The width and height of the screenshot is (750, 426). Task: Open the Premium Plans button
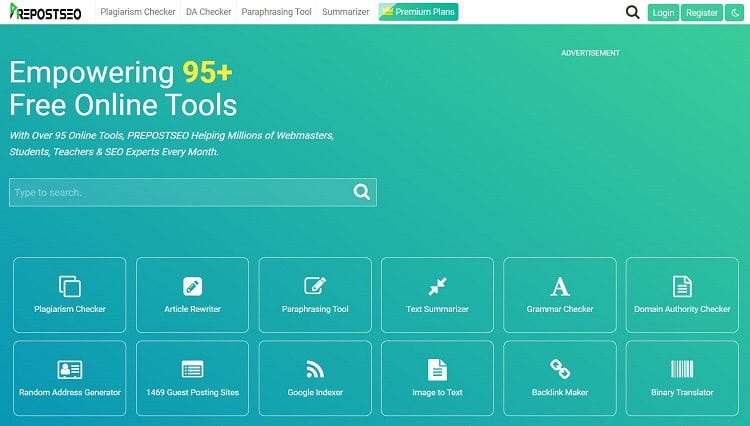pyautogui.click(x=419, y=12)
